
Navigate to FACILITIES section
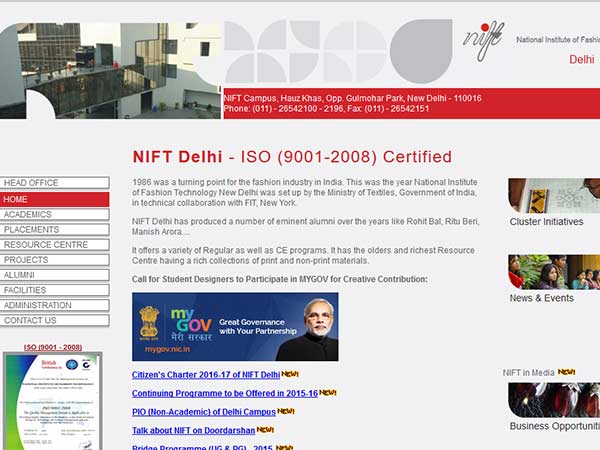coord(55,290)
